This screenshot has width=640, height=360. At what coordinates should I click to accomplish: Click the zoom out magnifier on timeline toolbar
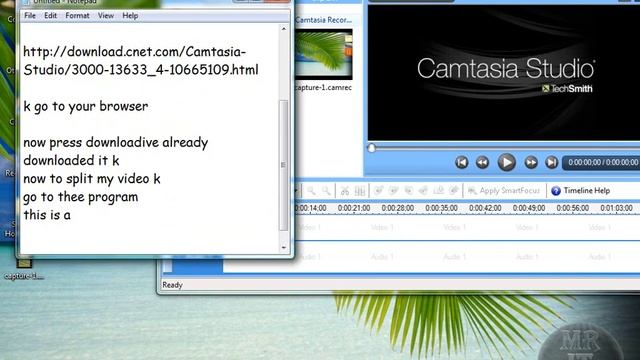click(x=326, y=191)
